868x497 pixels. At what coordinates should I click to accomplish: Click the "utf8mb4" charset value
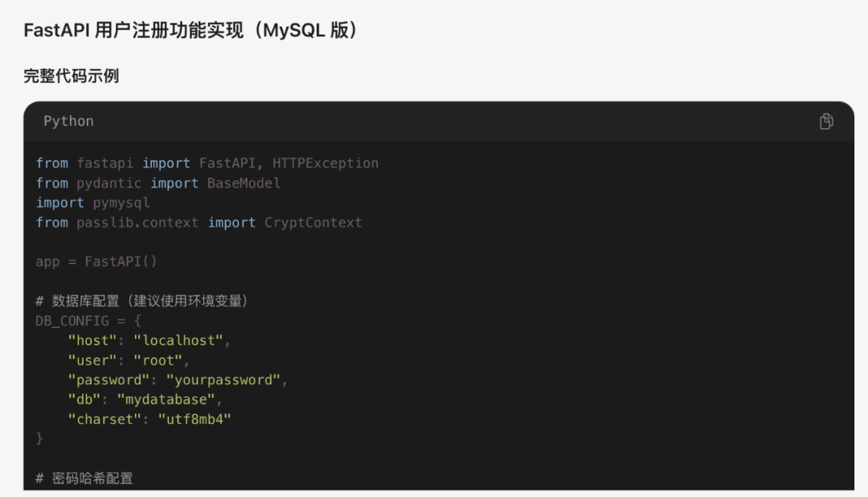(x=194, y=420)
